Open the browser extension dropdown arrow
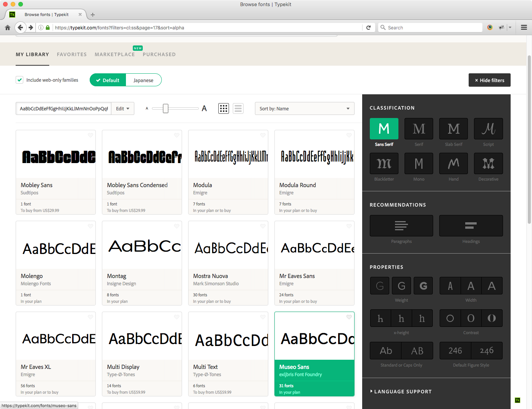The width and height of the screenshot is (532, 409). 510,27
